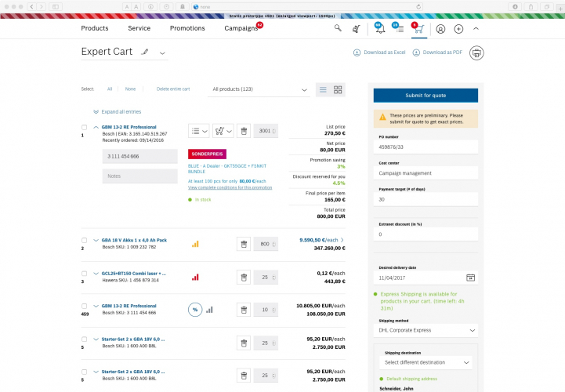Open the Select different destination dropdown

click(x=426, y=362)
